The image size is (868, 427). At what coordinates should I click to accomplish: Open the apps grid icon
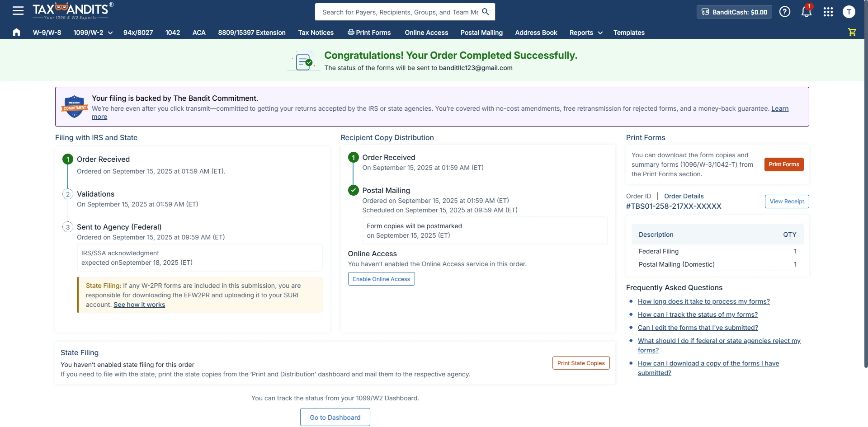[828, 12]
